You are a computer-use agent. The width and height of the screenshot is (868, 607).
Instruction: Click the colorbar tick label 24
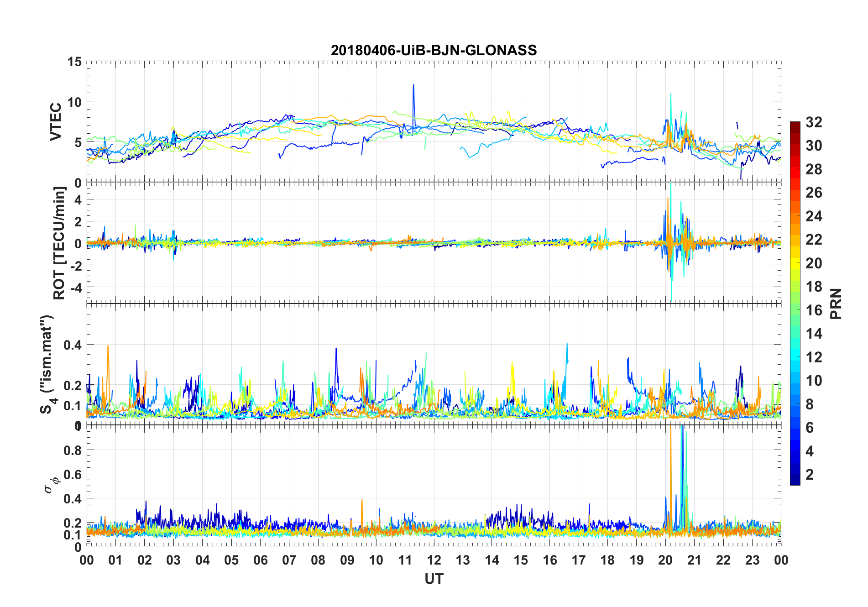[814, 216]
